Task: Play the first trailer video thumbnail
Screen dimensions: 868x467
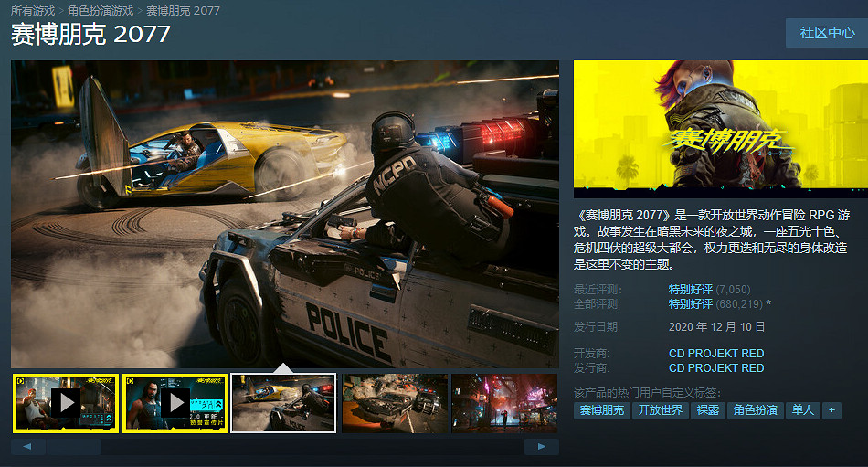Action: [x=66, y=403]
